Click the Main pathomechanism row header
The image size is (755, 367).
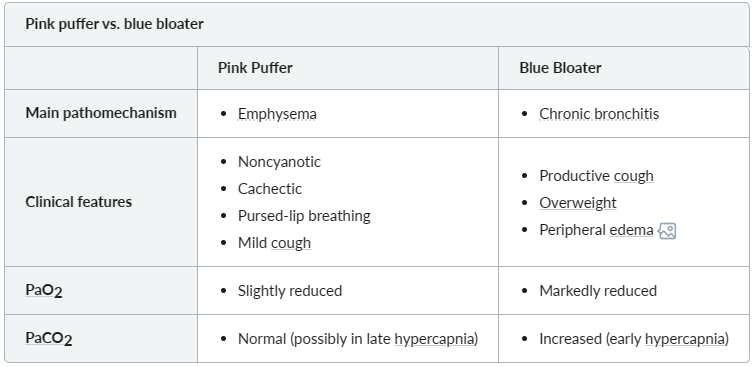click(101, 113)
